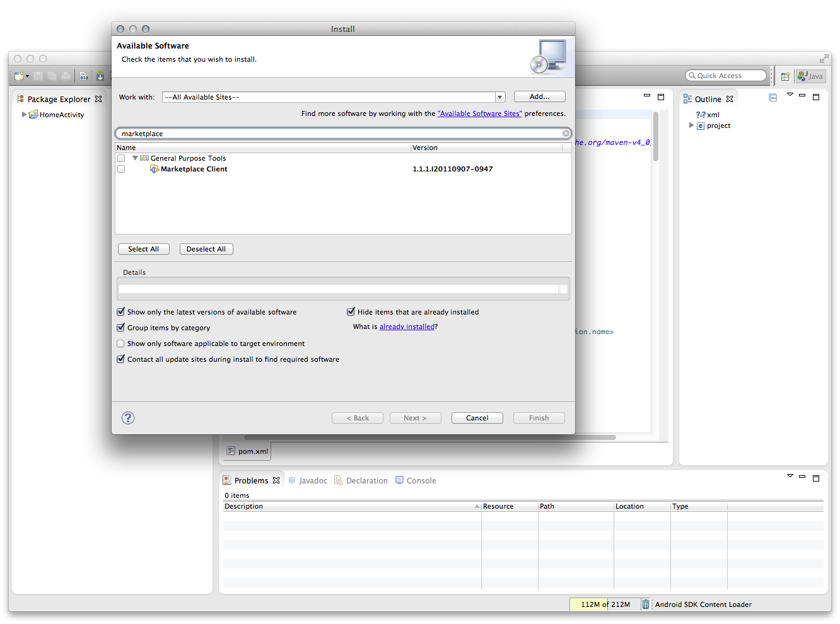Screen dimensions: 840x624
Task: Maximize the Outline view
Action: (816, 97)
